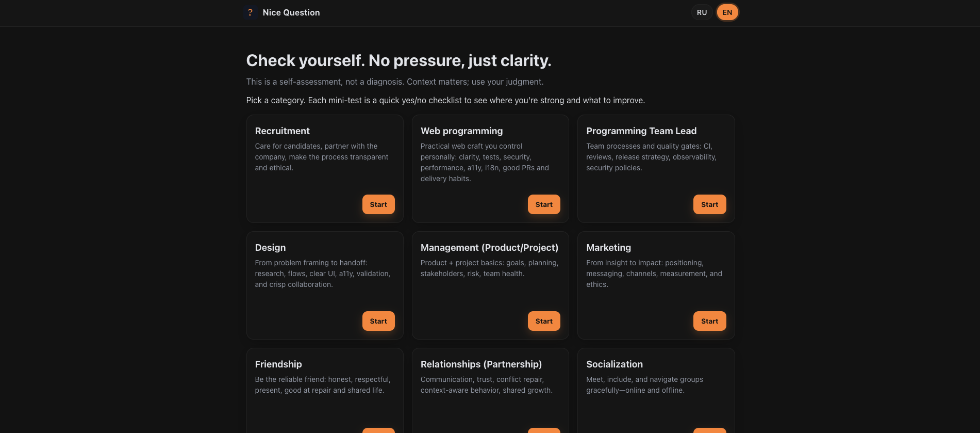This screenshot has height=433, width=980.
Task: Start the Marketing checklist
Action: 709,321
